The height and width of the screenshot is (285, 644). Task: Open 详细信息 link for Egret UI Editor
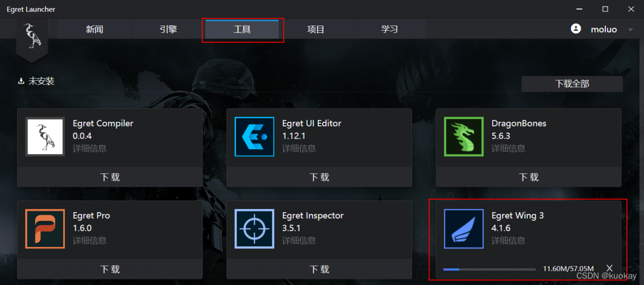coord(299,148)
